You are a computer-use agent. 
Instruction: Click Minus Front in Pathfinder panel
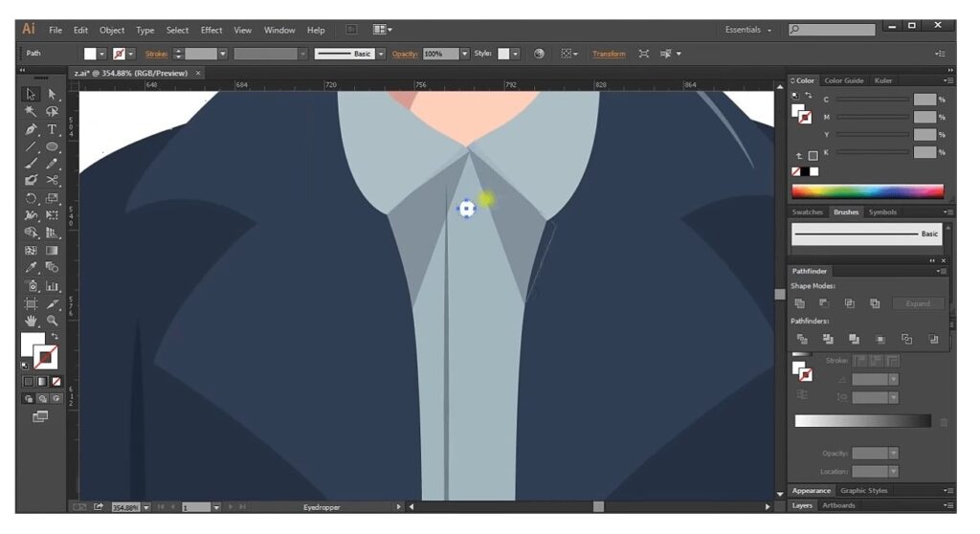tap(824, 304)
